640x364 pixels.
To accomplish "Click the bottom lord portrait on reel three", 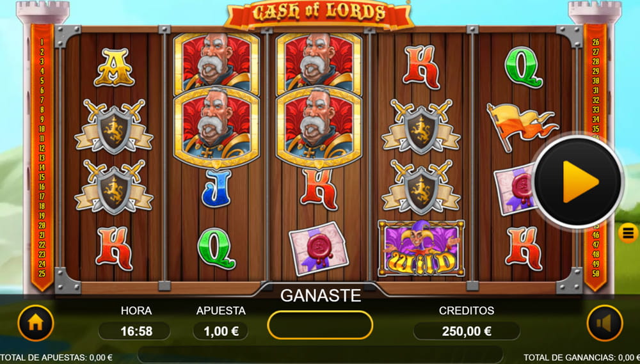I will [x=319, y=127].
